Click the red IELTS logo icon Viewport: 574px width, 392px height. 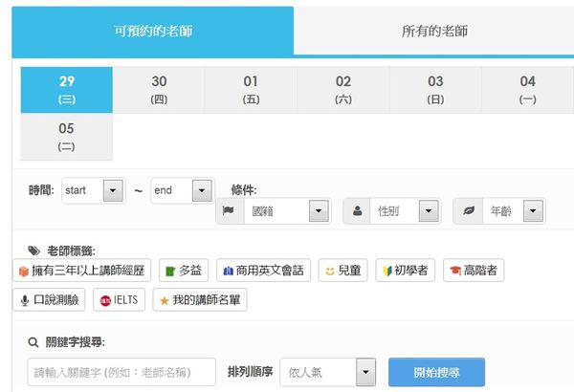click(105, 300)
